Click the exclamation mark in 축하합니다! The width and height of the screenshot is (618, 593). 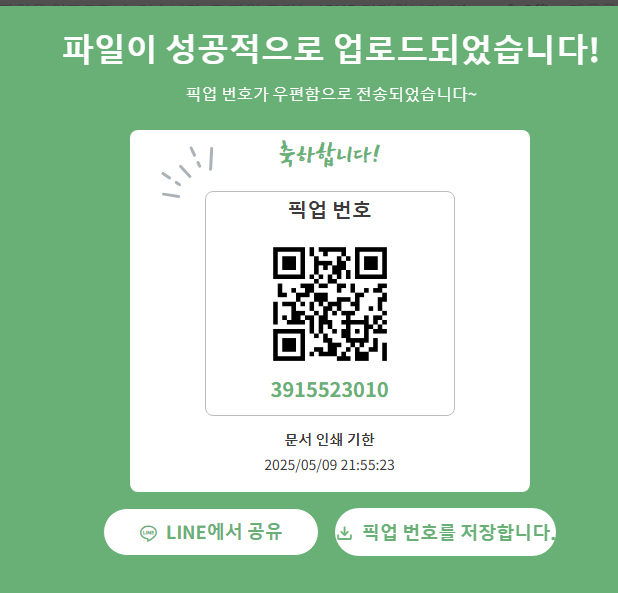376,154
